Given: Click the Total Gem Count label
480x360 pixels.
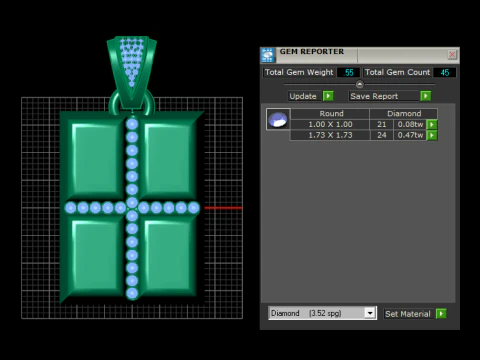Looking at the screenshot, I should [x=397, y=72].
